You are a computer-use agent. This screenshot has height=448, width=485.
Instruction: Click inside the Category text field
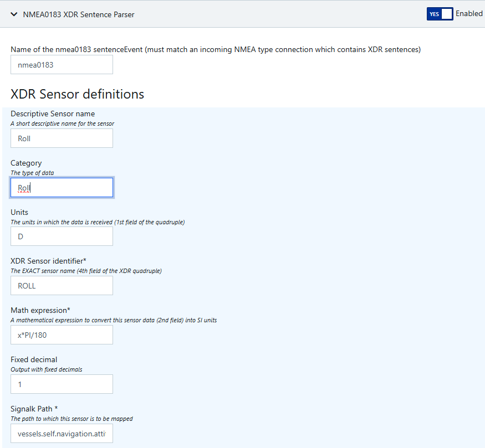(x=62, y=188)
